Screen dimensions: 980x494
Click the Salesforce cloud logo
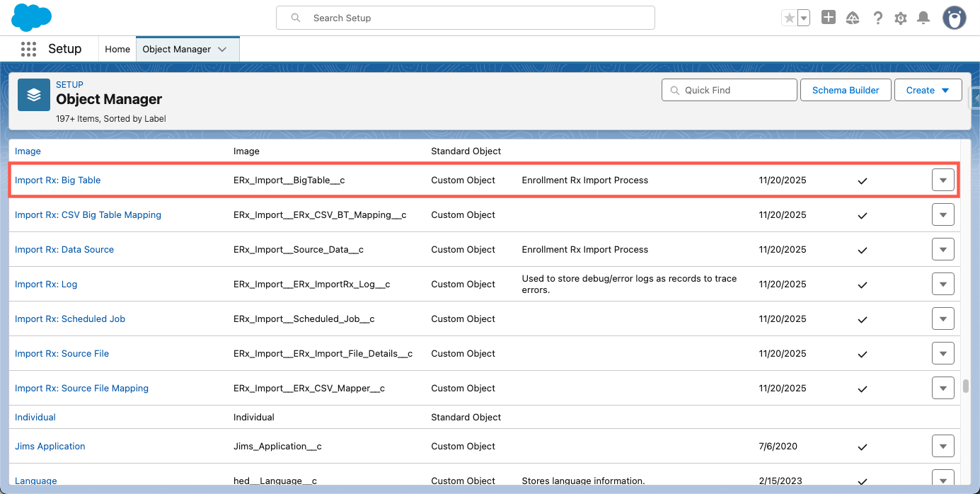click(32, 18)
